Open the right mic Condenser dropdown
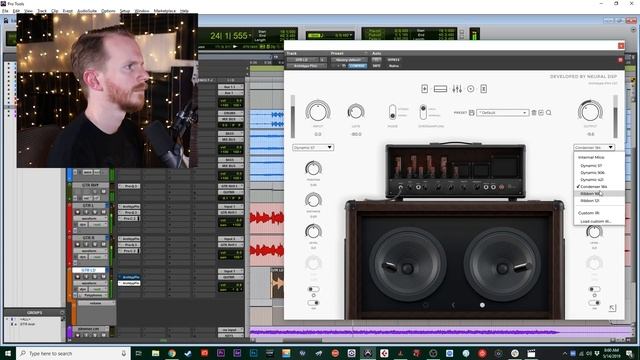The width and height of the screenshot is (640, 360). [x=594, y=147]
